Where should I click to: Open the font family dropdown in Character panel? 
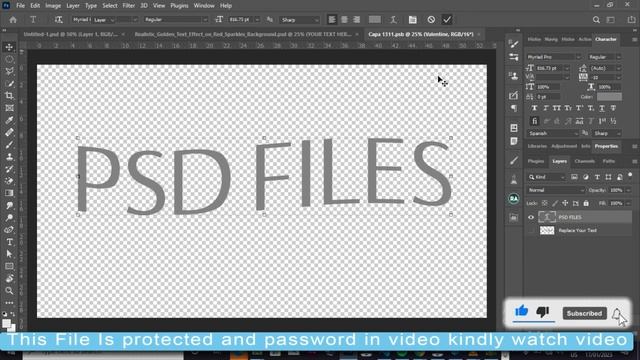[x=554, y=57]
